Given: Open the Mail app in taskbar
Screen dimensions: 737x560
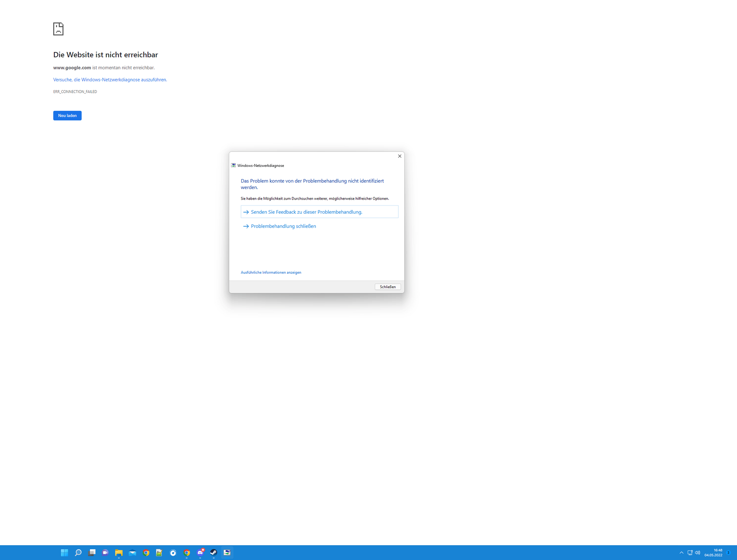Looking at the screenshot, I should pyautogui.click(x=132, y=552).
